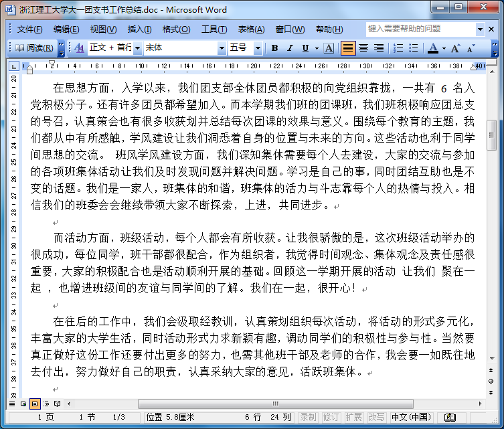Toggle 录制 macro recording in status bar
The width and height of the screenshot is (504, 429).
coord(309,418)
